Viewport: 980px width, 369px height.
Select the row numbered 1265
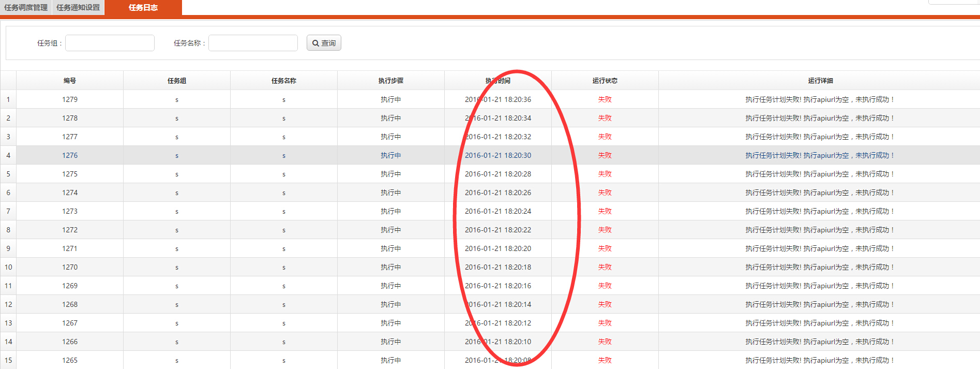tap(490, 360)
